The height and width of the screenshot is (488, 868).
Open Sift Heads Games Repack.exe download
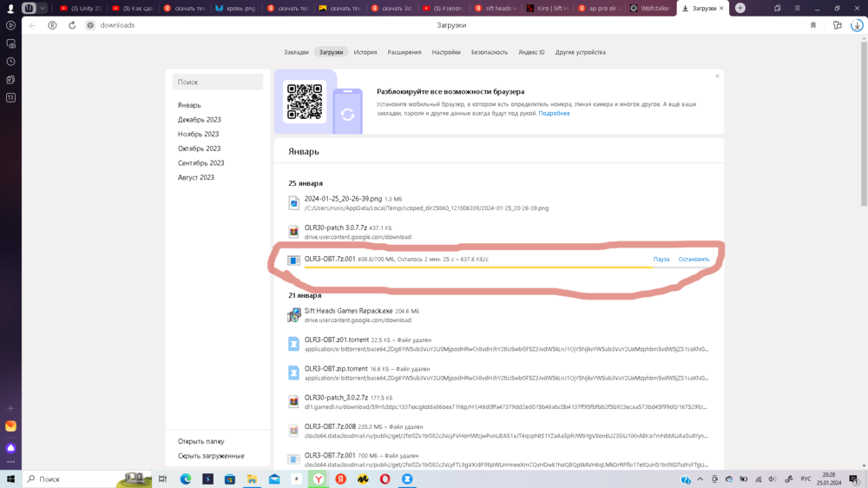pos(348,312)
